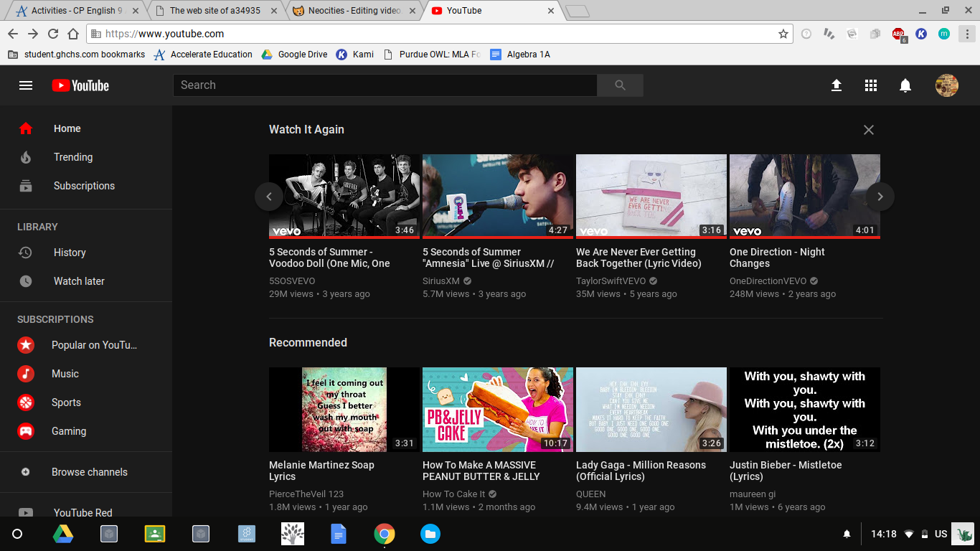Open YouTube notifications bell
Image resolution: width=980 pixels, height=551 pixels.
tap(905, 85)
